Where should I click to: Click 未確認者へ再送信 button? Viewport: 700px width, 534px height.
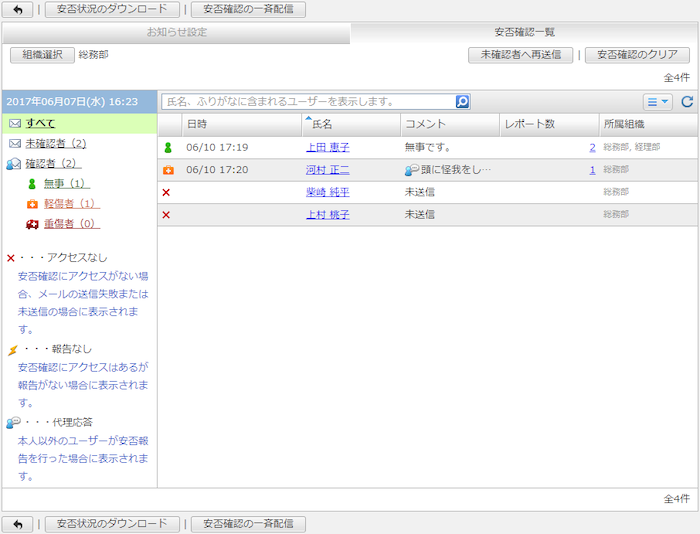[520, 55]
